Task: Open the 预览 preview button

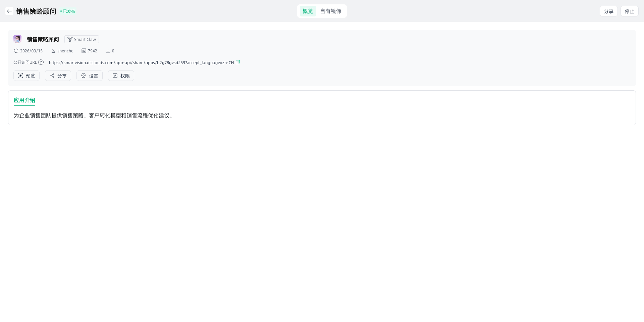Action: 26,76
